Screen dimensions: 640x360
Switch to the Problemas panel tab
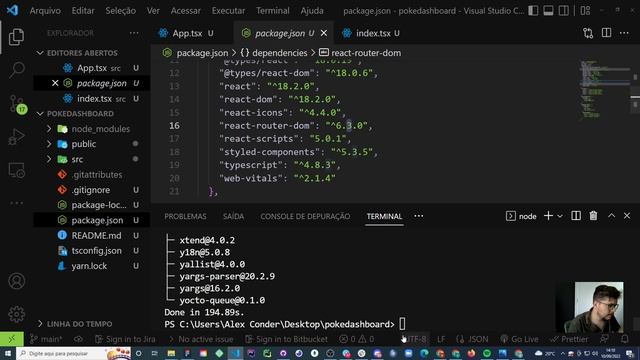[x=185, y=216]
